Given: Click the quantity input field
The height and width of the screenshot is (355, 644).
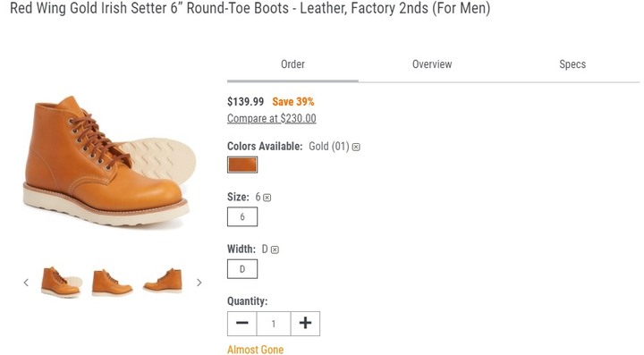Looking at the screenshot, I should click(x=274, y=324).
